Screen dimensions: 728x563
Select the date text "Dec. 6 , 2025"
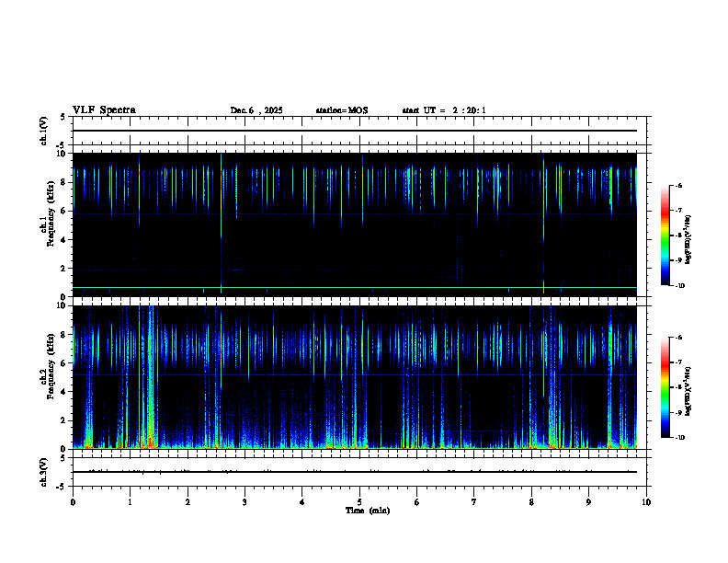pyautogui.click(x=256, y=110)
